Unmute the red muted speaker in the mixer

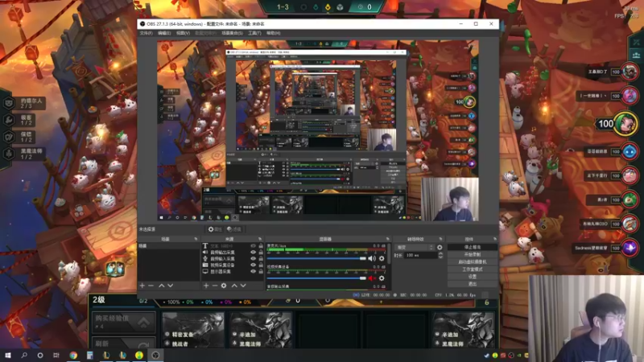click(x=372, y=278)
